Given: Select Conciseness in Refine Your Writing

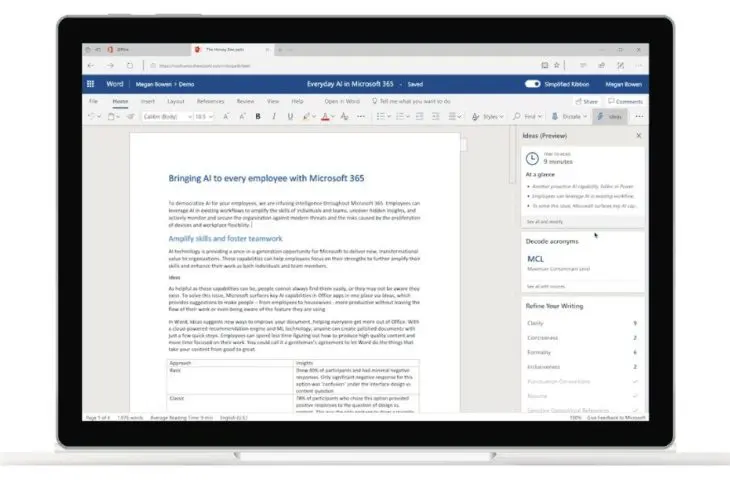Looking at the screenshot, I should (582, 338).
